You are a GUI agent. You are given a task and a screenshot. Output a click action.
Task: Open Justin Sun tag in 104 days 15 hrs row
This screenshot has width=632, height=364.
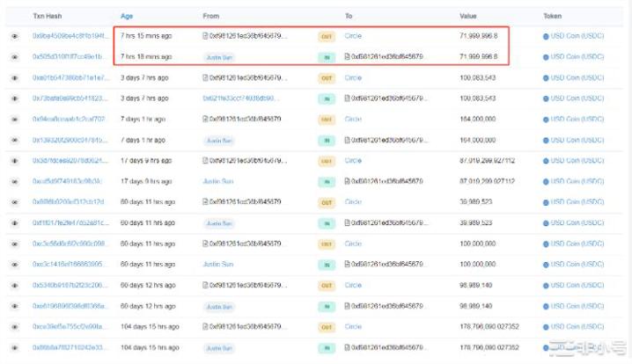pyautogui.click(x=219, y=348)
